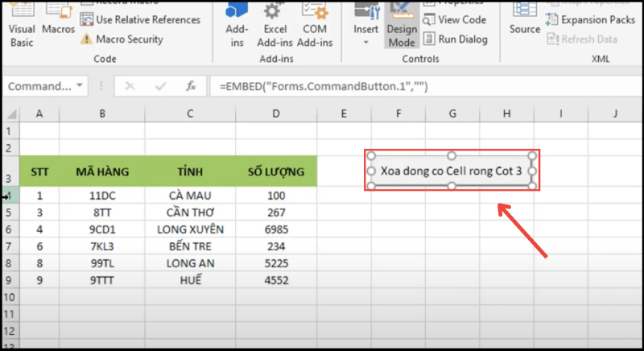Select column E header
This screenshot has width=644, height=351.
point(344,114)
